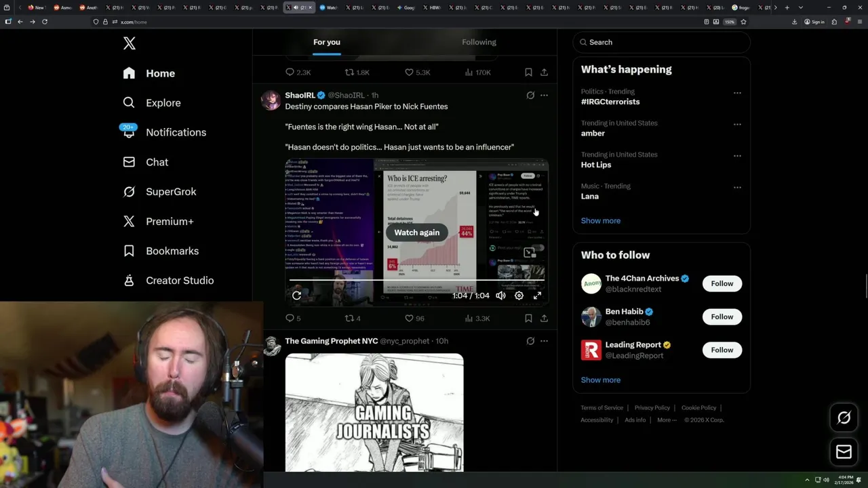Image resolution: width=868 pixels, height=488 pixels.
Task: Open more options on Gaming Prophet NYC post
Action: [x=544, y=341]
